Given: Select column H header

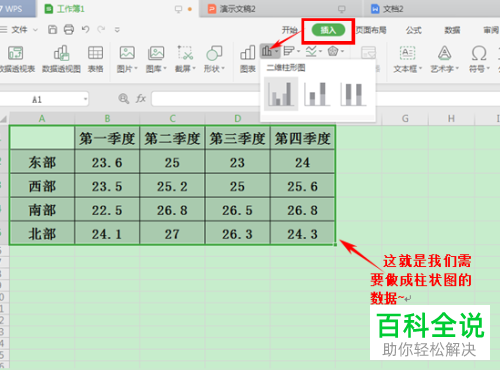Looking at the screenshot, I should tap(451, 118).
